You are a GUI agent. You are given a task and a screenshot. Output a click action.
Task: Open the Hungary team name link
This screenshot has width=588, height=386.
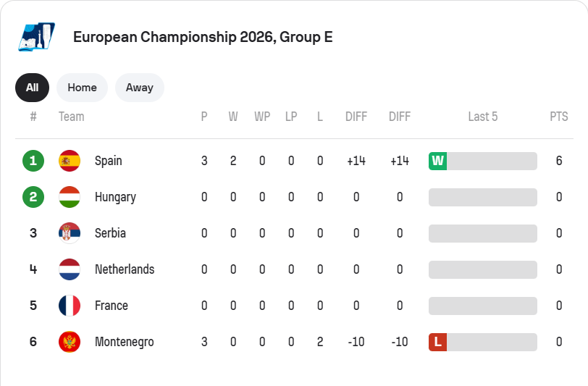[115, 197]
